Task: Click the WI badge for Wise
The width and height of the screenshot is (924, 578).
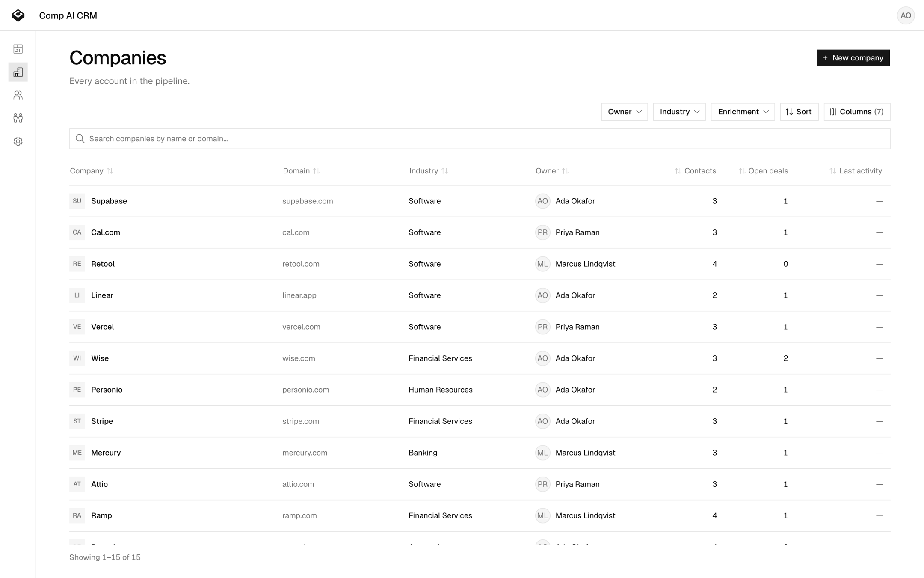Action: pos(77,358)
